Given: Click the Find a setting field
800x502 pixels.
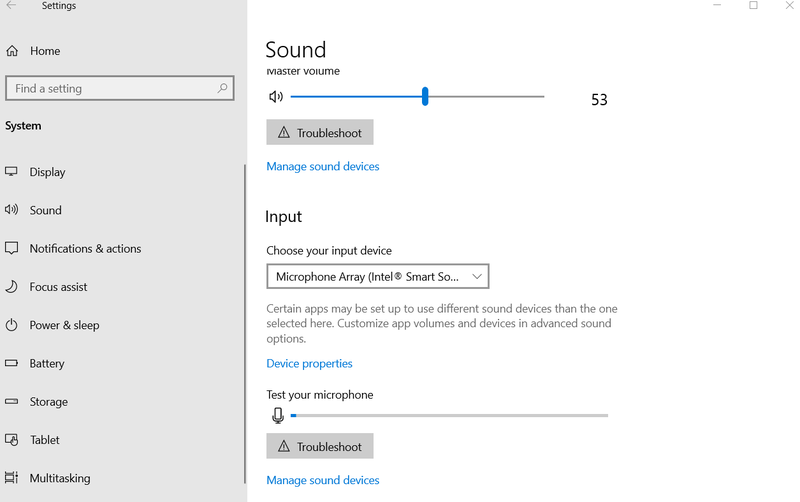Looking at the screenshot, I should point(119,88).
